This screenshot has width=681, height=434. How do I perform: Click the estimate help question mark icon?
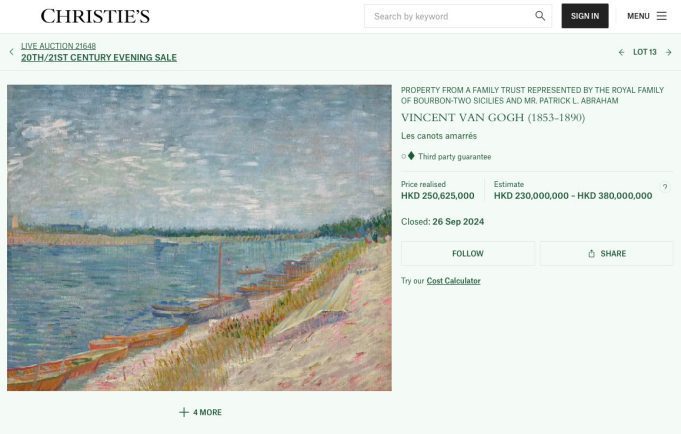pyautogui.click(x=664, y=187)
